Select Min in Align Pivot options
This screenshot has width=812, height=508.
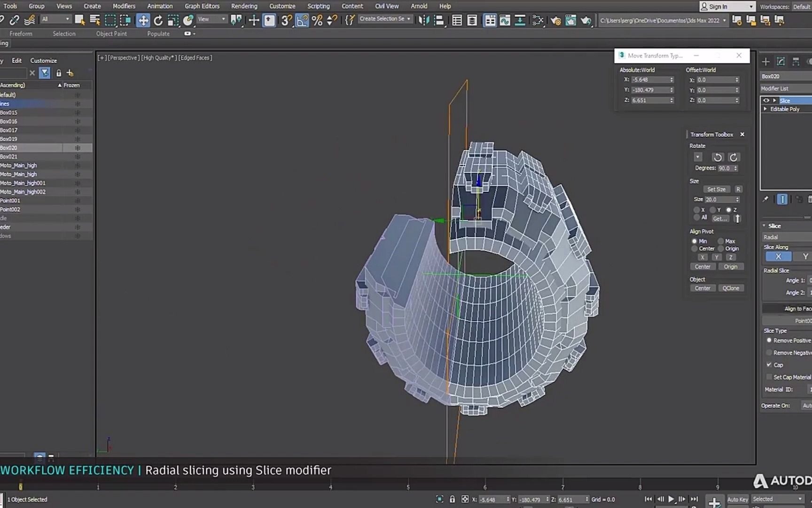coord(695,241)
